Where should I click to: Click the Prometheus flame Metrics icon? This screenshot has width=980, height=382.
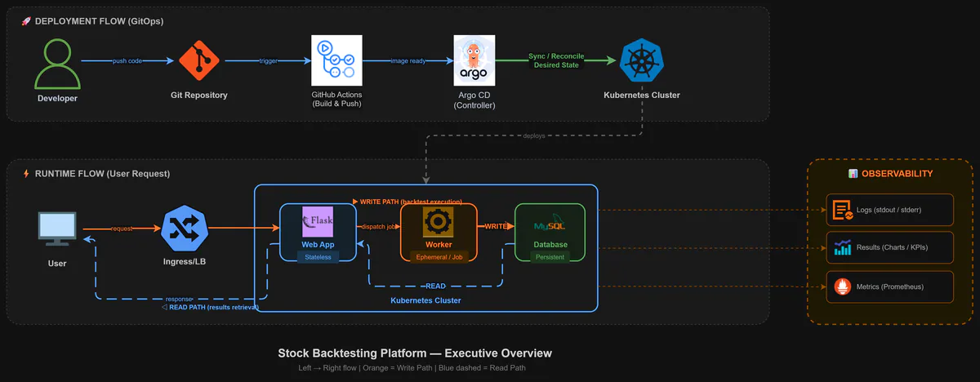click(x=842, y=286)
